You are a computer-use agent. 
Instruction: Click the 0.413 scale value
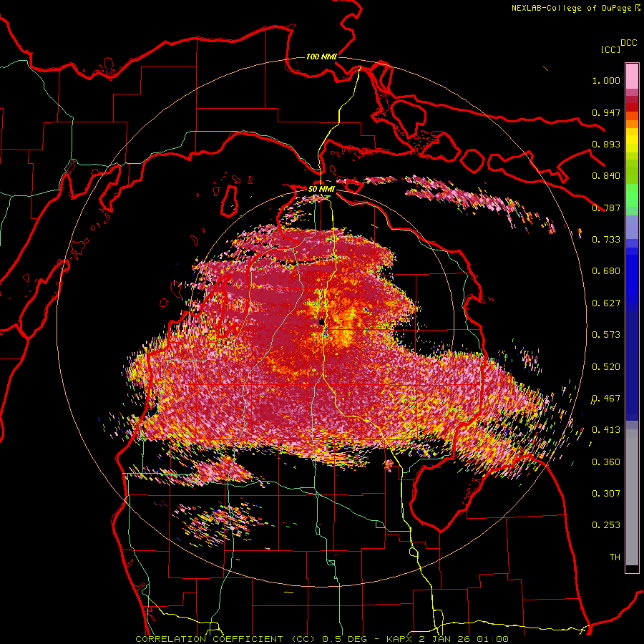click(606, 430)
